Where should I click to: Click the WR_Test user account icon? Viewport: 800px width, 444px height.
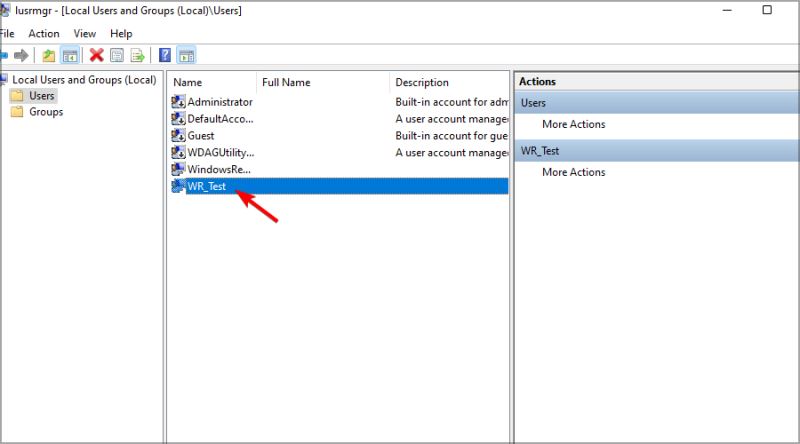(178, 186)
